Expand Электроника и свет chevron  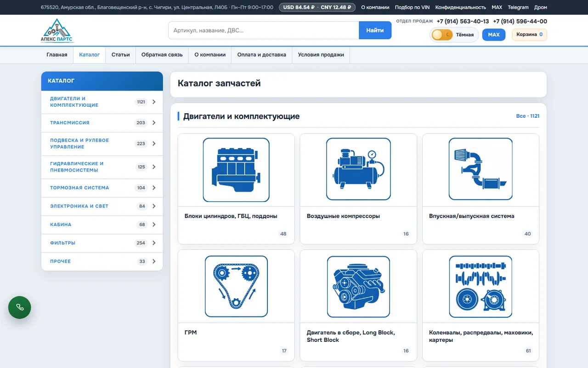click(x=154, y=206)
